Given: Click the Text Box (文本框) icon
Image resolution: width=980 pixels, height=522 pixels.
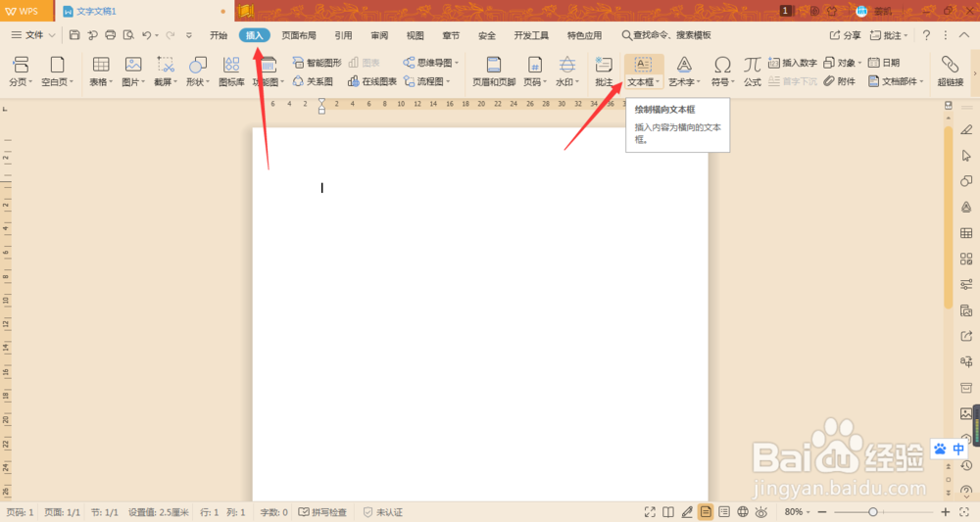Looking at the screenshot, I should 643,65.
